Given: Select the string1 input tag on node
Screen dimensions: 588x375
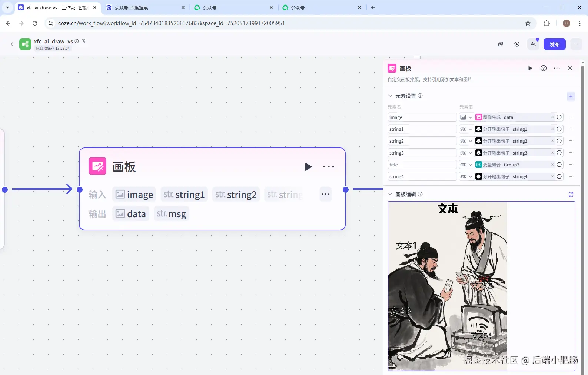Looking at the screenshot, I should click(184, 194).
